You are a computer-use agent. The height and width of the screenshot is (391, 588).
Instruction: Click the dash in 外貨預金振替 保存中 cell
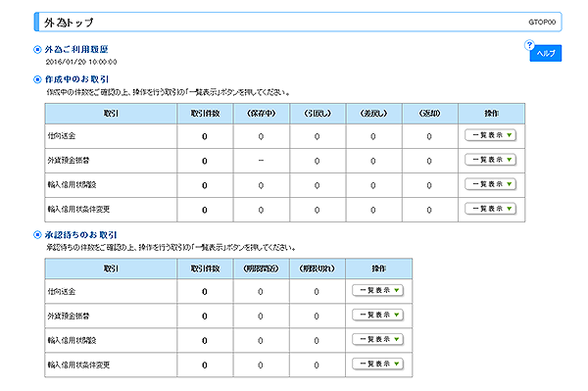pyautogui.click(x=261, y=161)
